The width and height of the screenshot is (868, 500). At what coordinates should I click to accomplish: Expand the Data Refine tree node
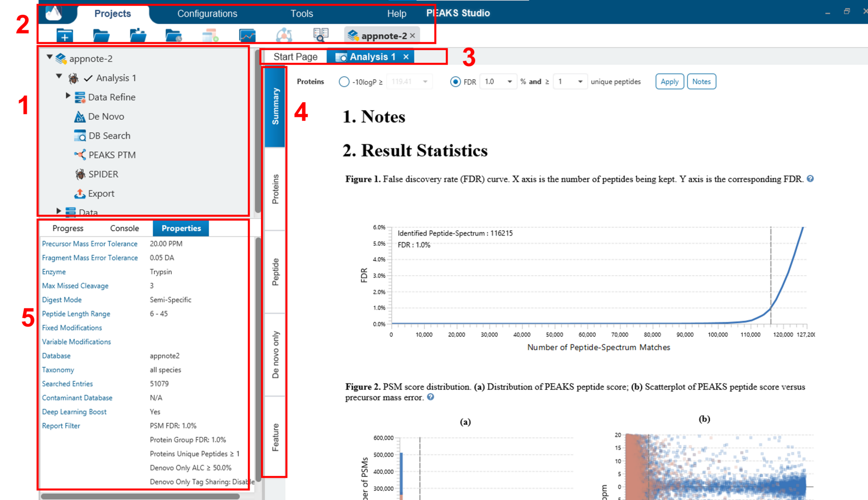tap(68, 96)
